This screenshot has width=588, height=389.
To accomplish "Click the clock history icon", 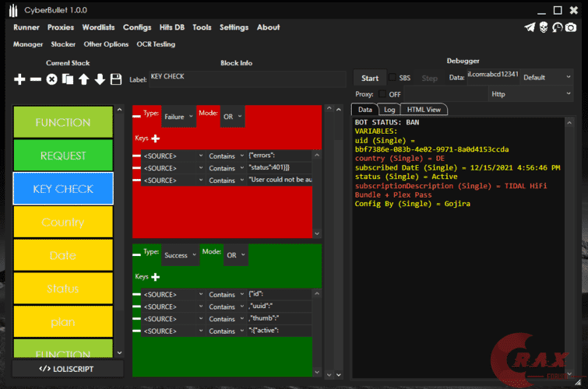I will click(x=557, y=27).
